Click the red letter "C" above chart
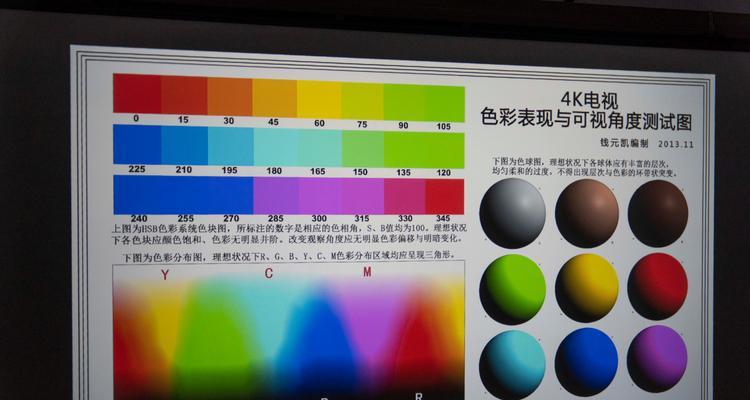This screenshot has height=400, width=750. (x=269, y=273)
